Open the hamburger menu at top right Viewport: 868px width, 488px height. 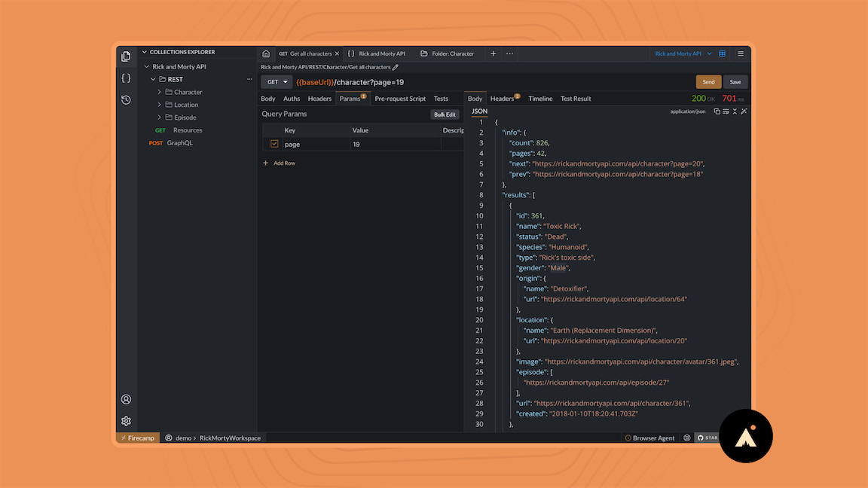740,53
